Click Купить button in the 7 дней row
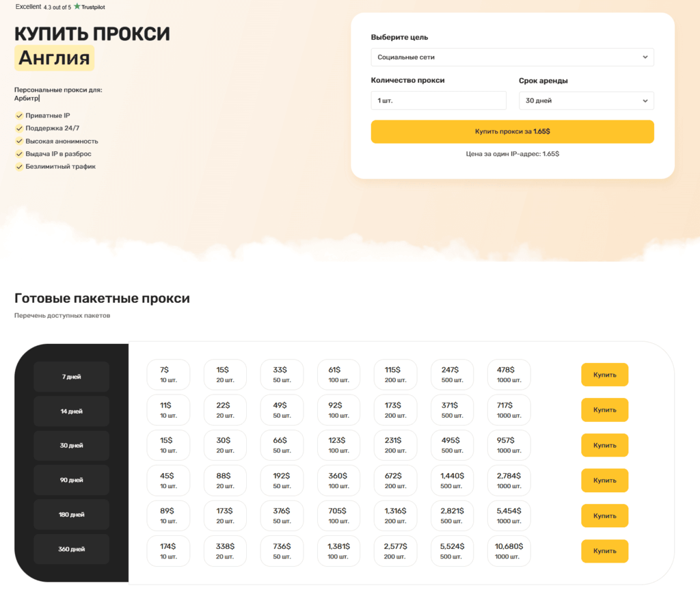700x590 pixels. coord(604,375)
